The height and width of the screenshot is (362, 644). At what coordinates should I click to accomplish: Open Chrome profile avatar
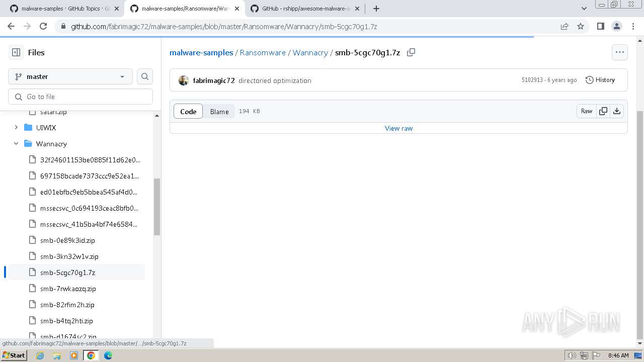point(616,26)
